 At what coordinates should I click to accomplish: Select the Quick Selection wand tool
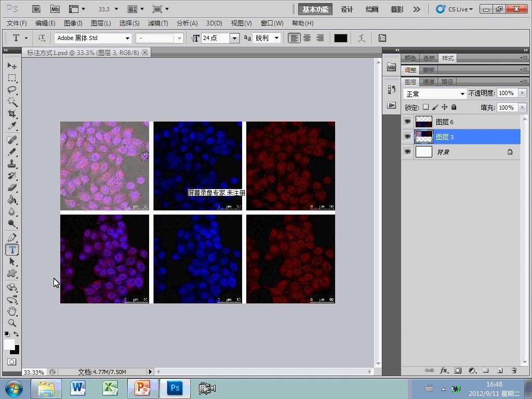click(12, 102)
